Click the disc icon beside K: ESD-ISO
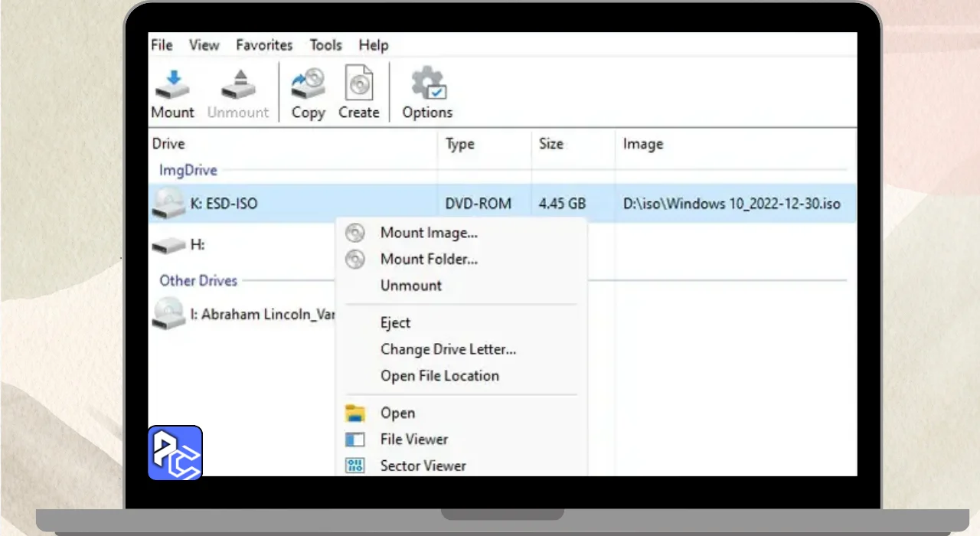The height and width of the screenshot is (536, 980). (168, 204)
